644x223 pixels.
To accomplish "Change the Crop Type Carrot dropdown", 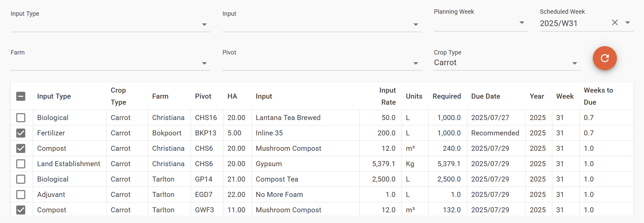I will (507, 63).
